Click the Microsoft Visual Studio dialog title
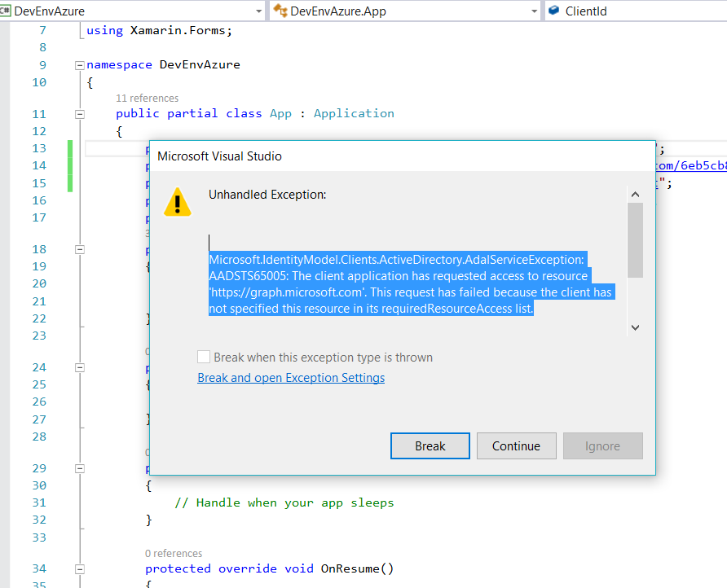Image resolution: width=727 pixels, height=588 pixels. tap(219, 156)
